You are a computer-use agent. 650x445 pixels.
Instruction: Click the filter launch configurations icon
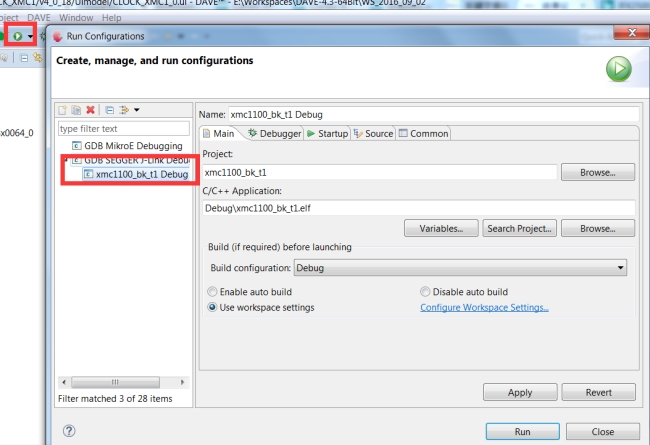pyautogui.click(x=123, y=110)
